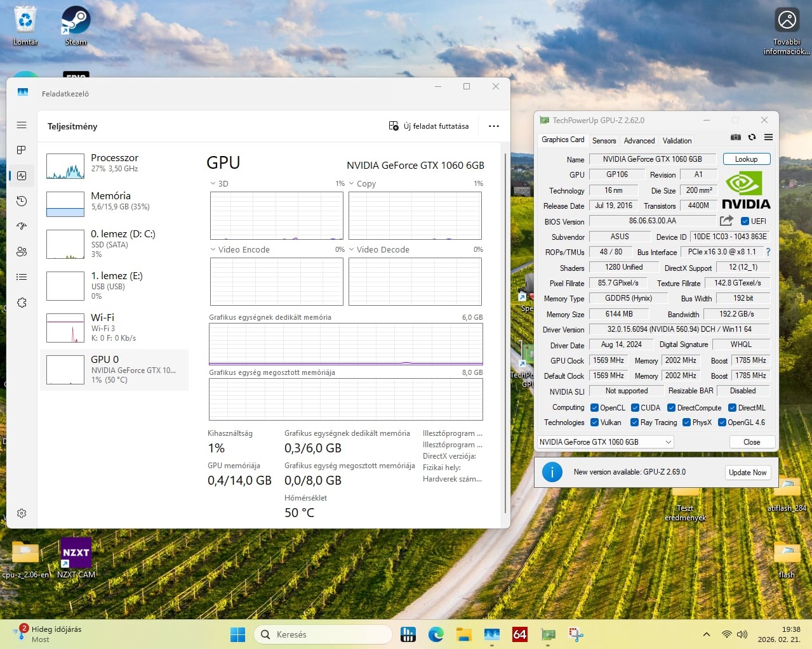This screenshot has height=649, width=812.
Task: Open GPU-Z hamburger menu
Action: click(768, 137)
